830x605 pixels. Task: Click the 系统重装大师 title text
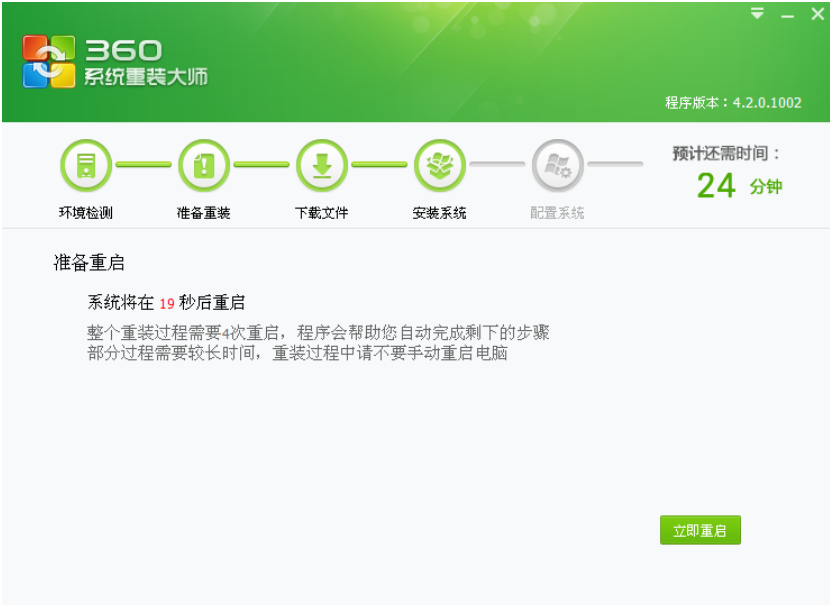coord(145,77)
